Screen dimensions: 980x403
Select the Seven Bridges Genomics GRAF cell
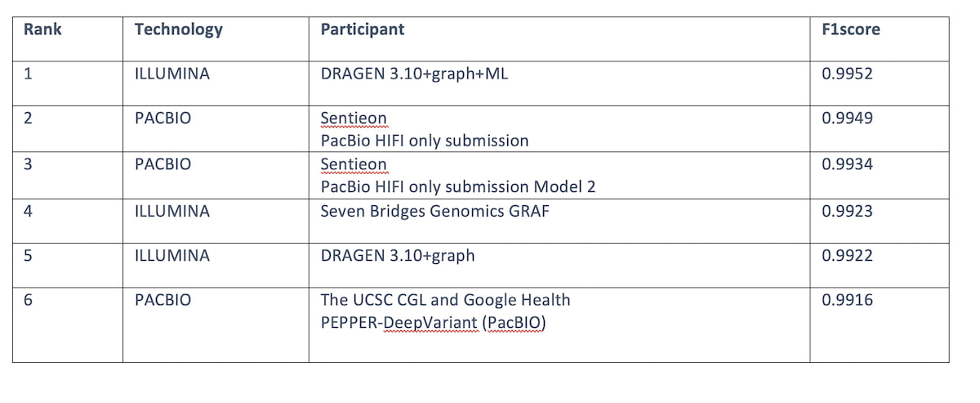(x=434, y=211)
